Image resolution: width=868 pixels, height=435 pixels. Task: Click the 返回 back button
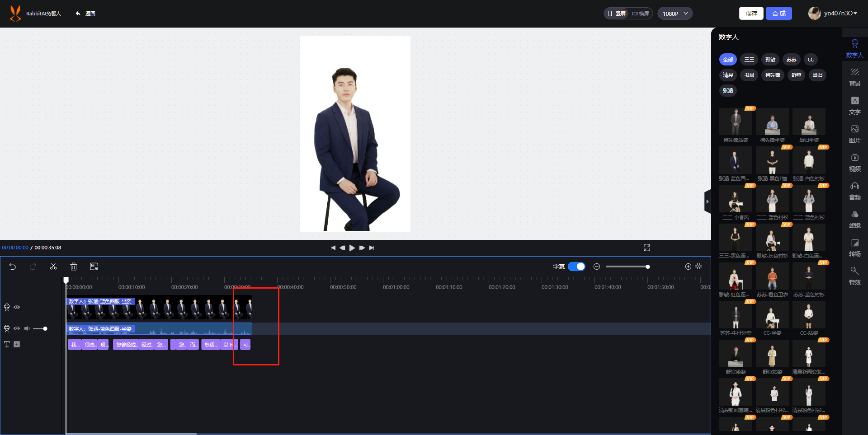tap(85, 14)
